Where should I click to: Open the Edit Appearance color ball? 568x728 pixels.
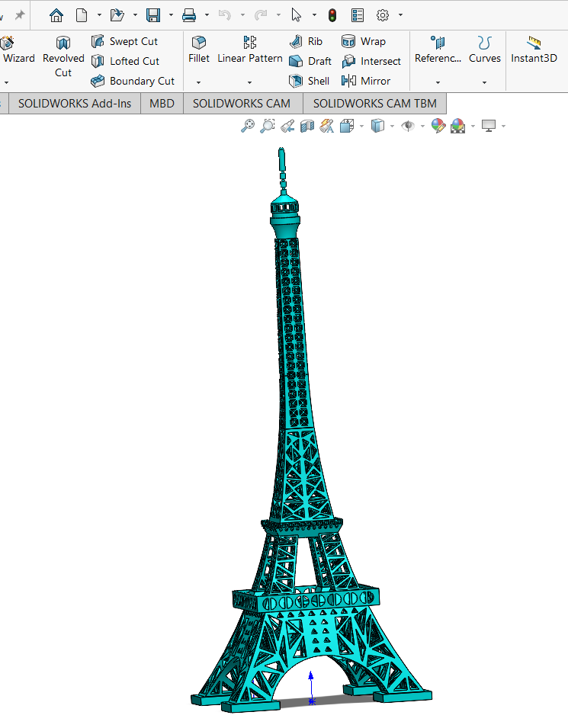coord(438,126)
